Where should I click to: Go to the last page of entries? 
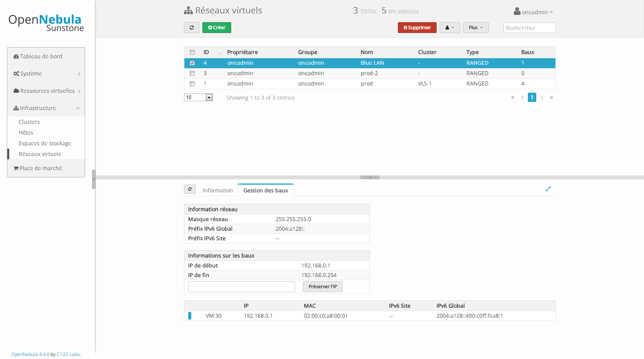552,97
